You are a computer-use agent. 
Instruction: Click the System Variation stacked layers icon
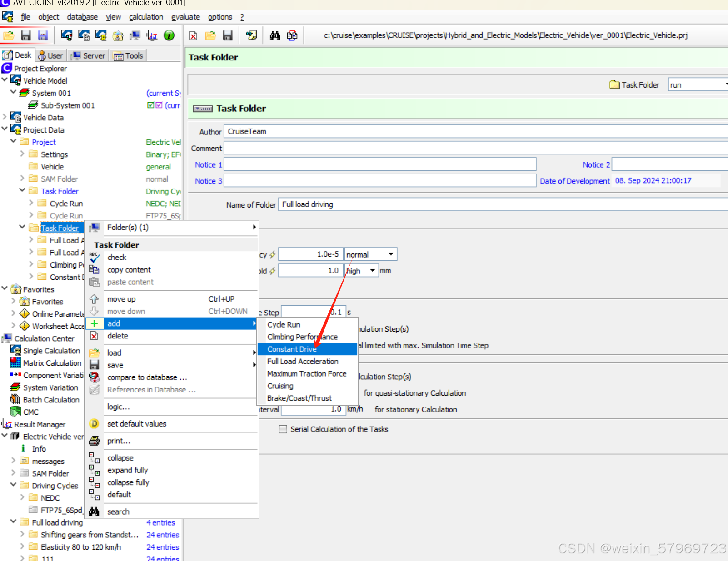coord(15,387)
